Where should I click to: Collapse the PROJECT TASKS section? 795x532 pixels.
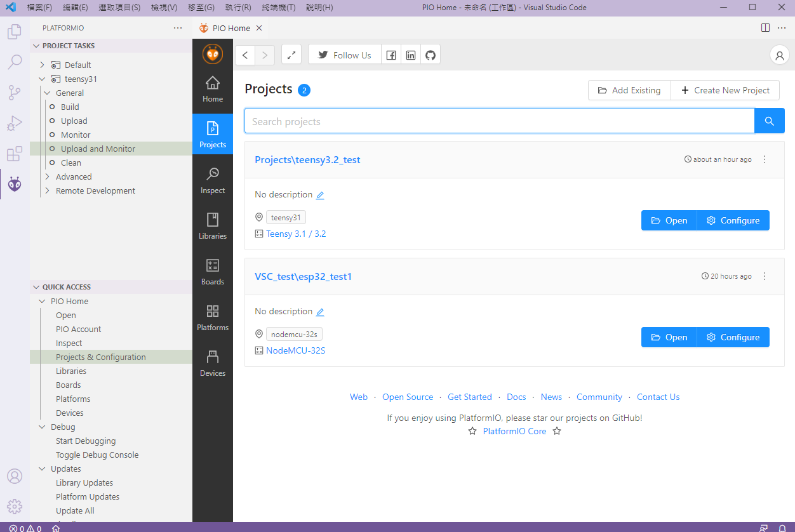point(111,46)
